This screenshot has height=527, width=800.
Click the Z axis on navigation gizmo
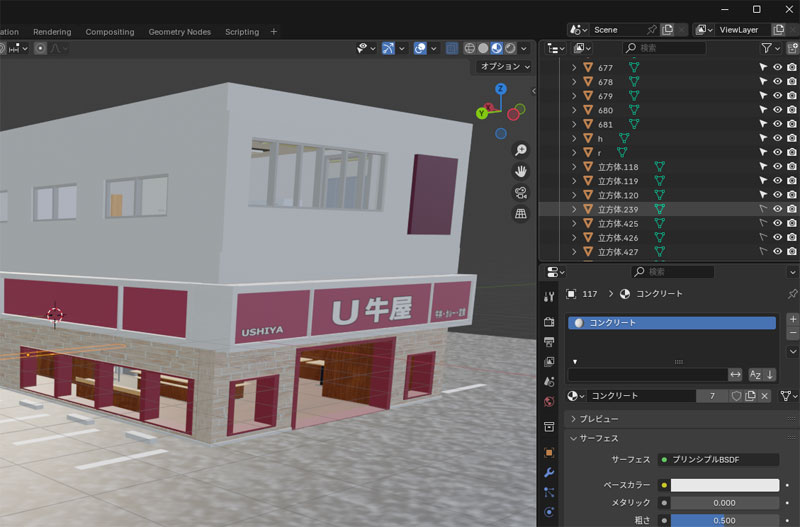click(x=501, y=89)
